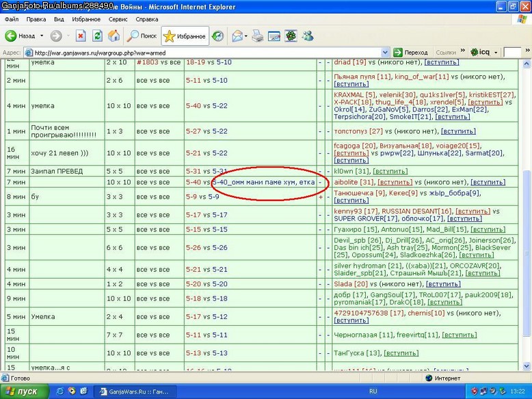Open the Back button history dropdown arrow
532x399 pixels.
[x=42, y=36]
